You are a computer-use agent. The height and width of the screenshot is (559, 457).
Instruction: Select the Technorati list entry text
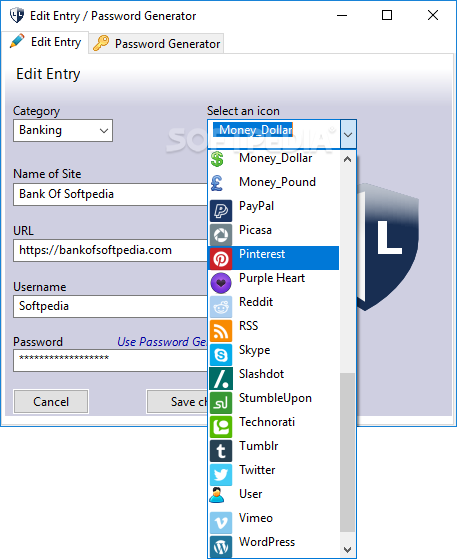tap(267, 422)
